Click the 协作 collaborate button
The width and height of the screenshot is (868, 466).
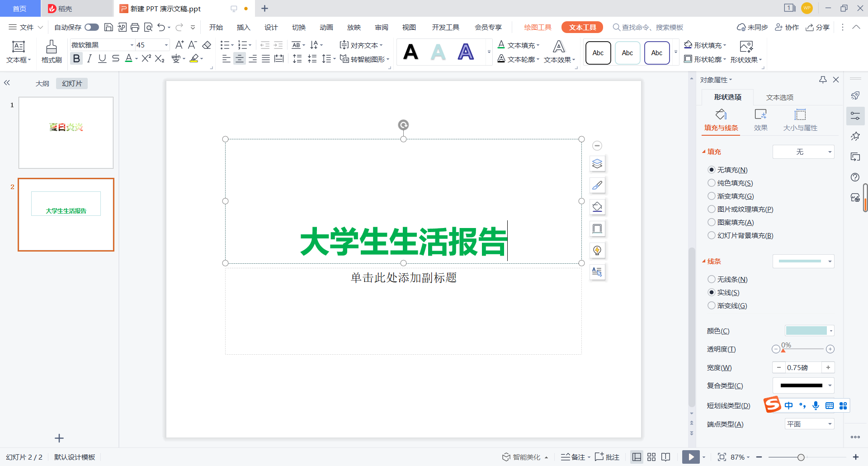point(787,27)
